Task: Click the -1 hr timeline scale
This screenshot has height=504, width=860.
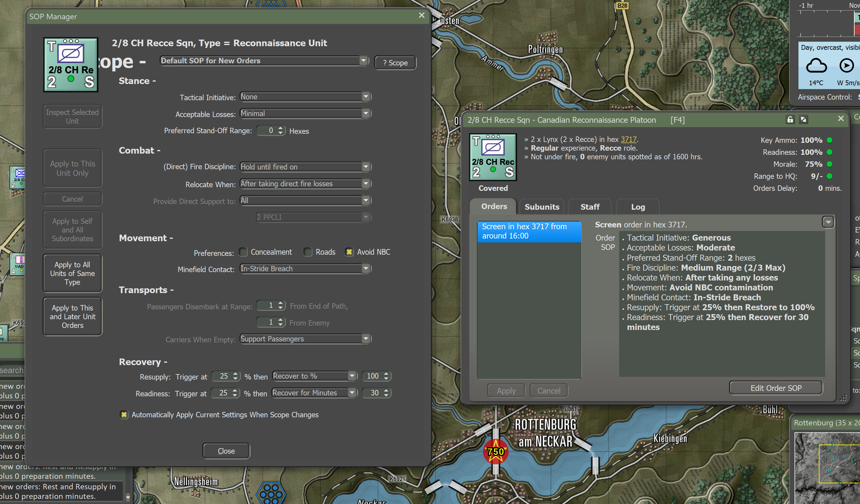Action: (x=806, y=5)
